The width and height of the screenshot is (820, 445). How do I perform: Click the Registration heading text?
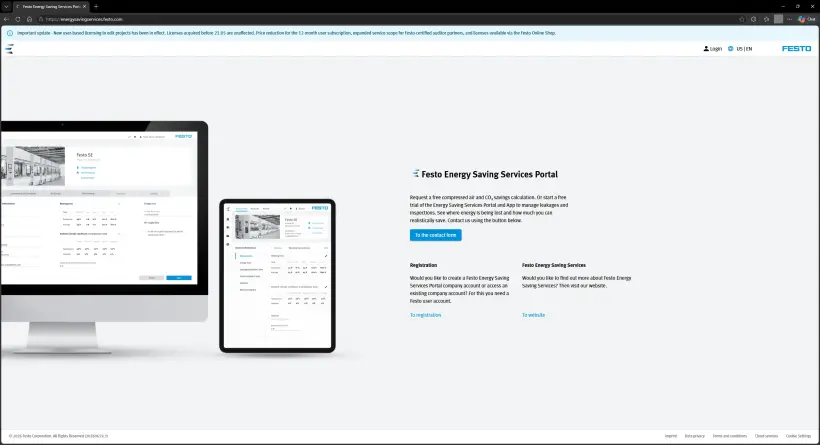[423, 265]
